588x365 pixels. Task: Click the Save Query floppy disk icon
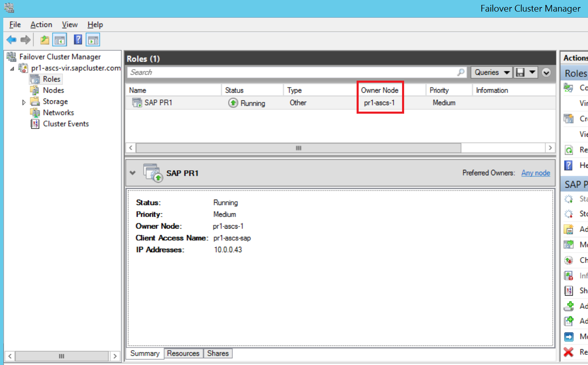[521, 72]
